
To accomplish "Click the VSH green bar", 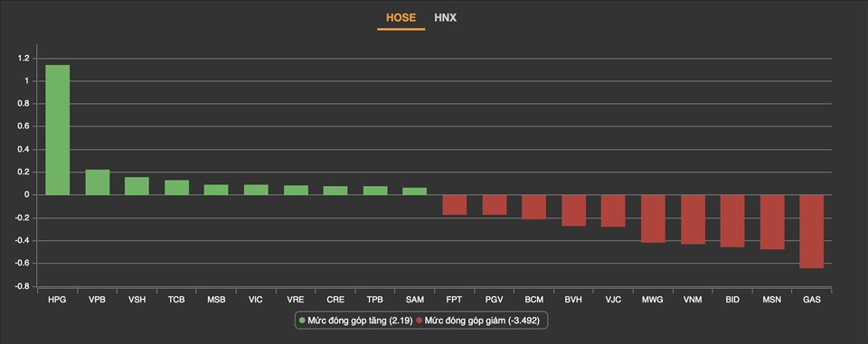I will [x=137, y=186].
